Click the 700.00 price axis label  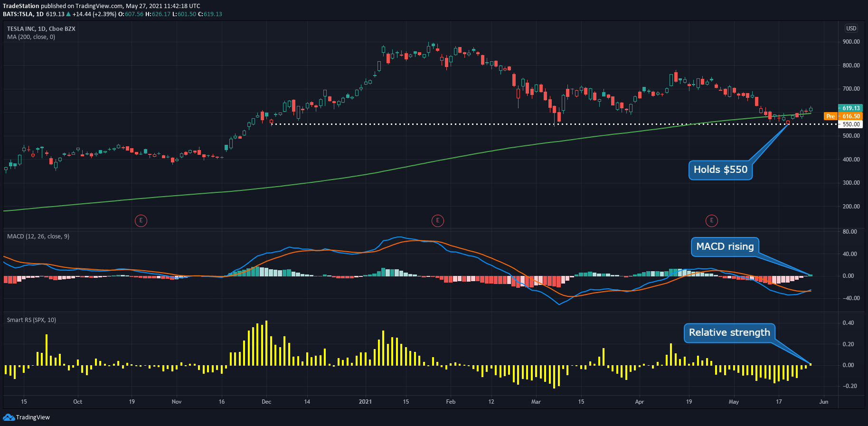tap(851, 89)
